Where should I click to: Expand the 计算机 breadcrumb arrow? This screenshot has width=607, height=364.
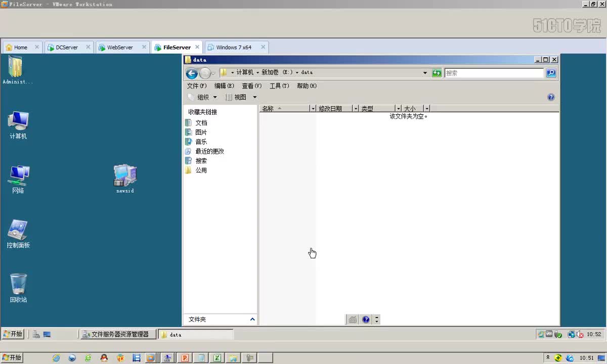tap(257, 73)
